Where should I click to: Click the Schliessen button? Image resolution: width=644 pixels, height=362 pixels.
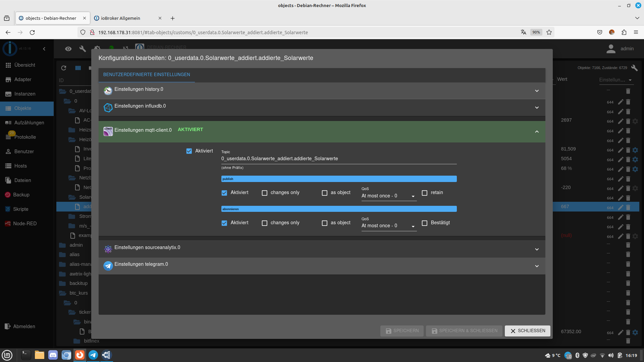(527, 331)
